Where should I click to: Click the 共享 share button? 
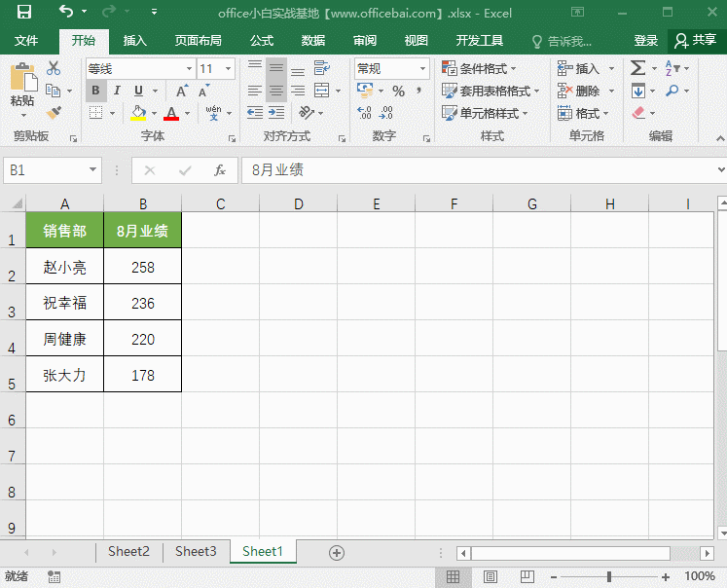point(696,41)
